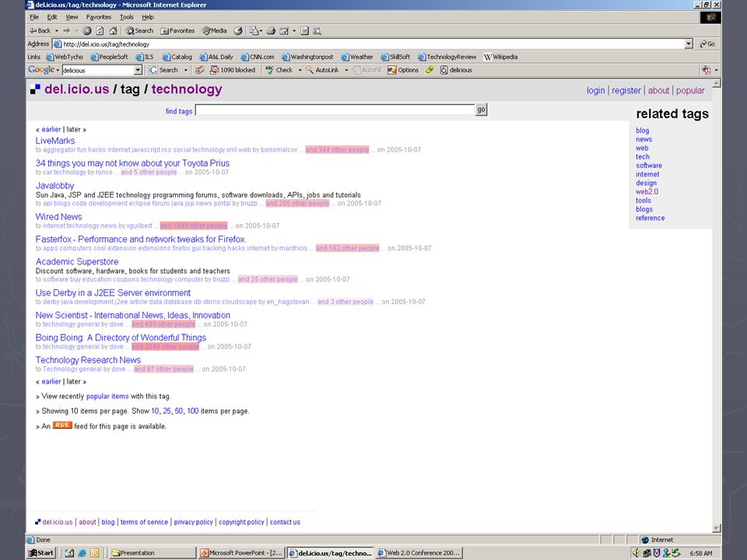Screen dimensions: 747x560
Task: Switch to Web 2.0 Conference taskbar window
Action: point(419,553)
